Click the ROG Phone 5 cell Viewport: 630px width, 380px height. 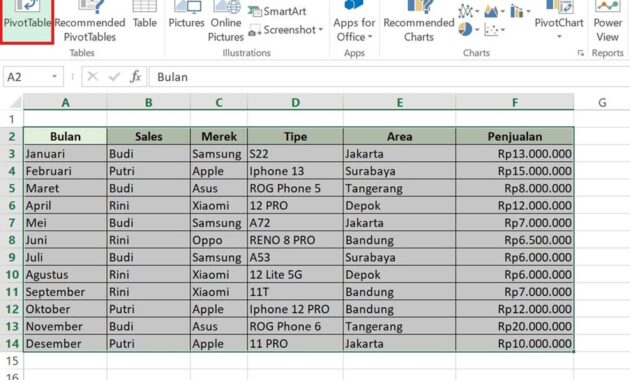click(295, 188)
